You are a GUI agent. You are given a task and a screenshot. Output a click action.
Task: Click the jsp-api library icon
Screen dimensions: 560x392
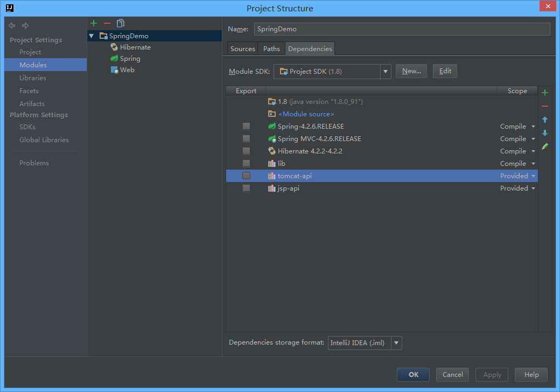pyautogui.click(x=272, y=188)
